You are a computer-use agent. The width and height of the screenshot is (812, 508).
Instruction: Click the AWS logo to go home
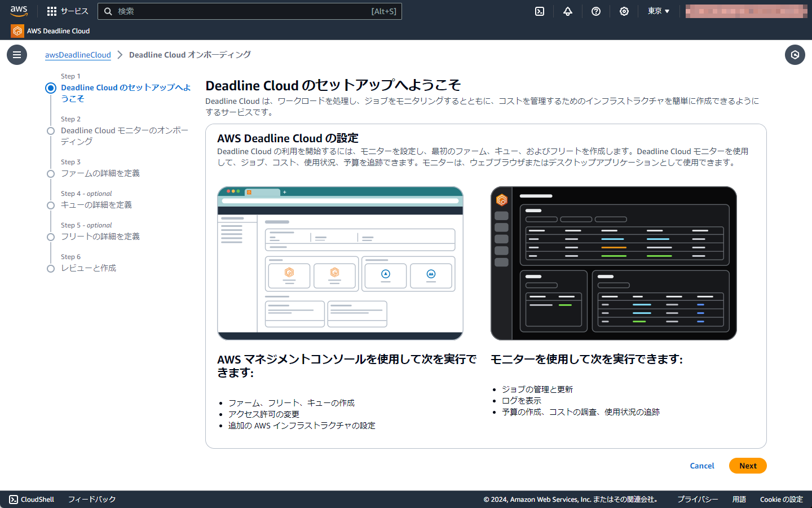[19, 11]
